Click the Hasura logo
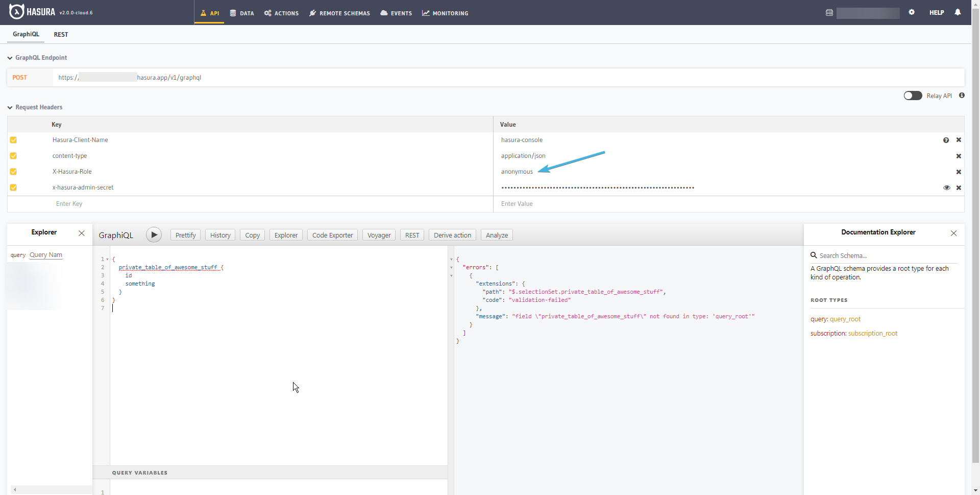The width and height of the screenshot is (980, 495). click(x=15, y=11)
